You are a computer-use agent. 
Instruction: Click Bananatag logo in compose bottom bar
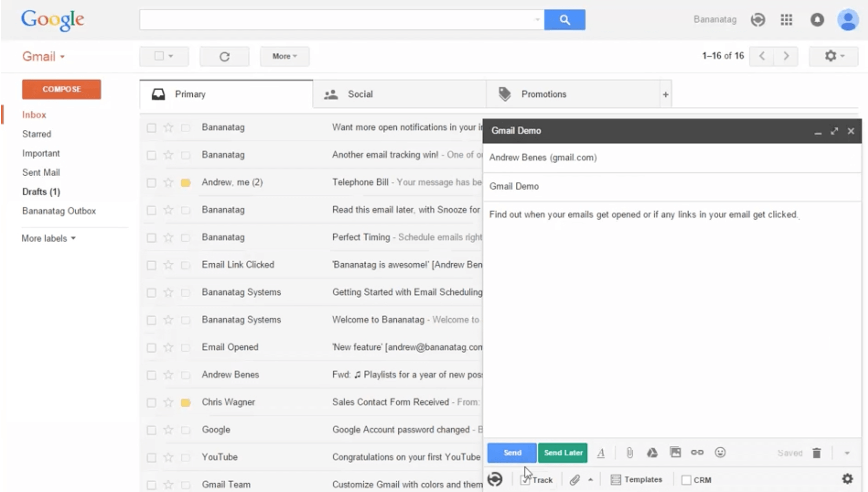click(495, 479)
